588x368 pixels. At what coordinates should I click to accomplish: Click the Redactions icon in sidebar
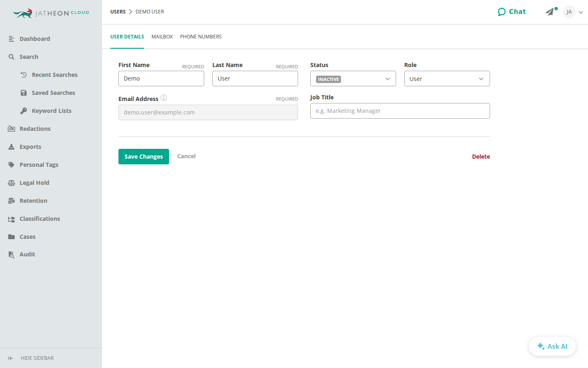coord(11,129)
